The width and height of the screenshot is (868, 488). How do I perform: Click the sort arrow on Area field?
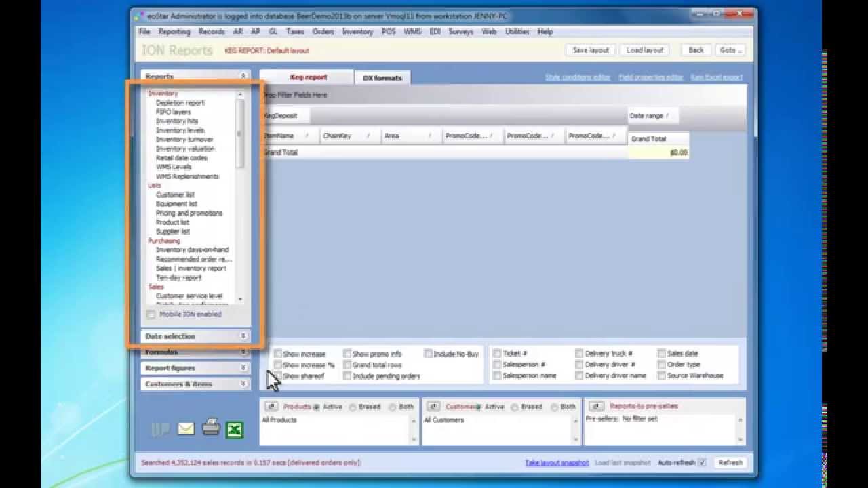pyautogui.click(x=430, y=136)
